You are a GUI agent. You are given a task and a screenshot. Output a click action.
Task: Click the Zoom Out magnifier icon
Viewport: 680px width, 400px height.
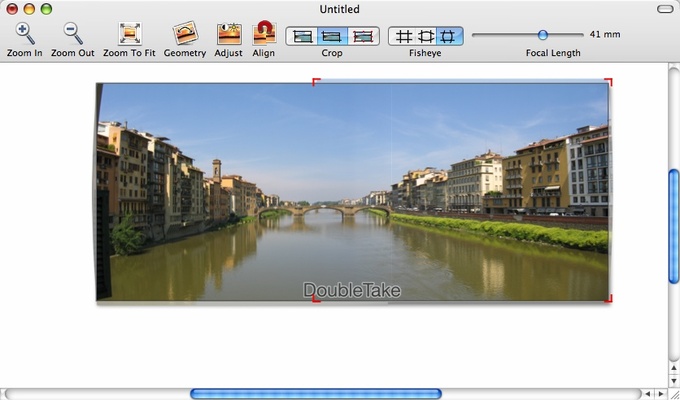click(72, 34)
